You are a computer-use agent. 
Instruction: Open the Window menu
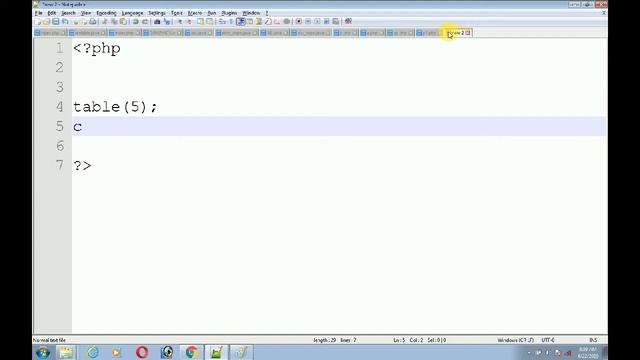coord(251,13)
